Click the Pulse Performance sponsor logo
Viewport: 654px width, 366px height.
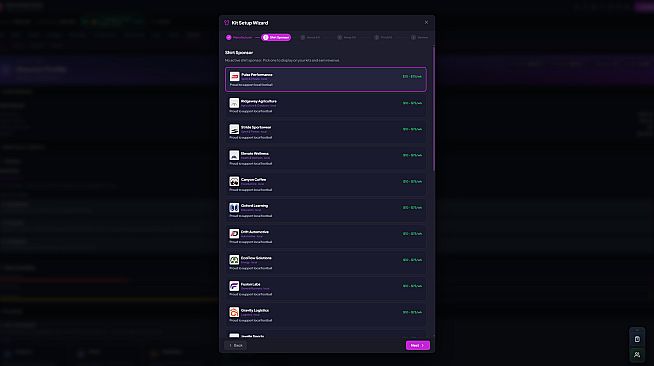(234, 77)
